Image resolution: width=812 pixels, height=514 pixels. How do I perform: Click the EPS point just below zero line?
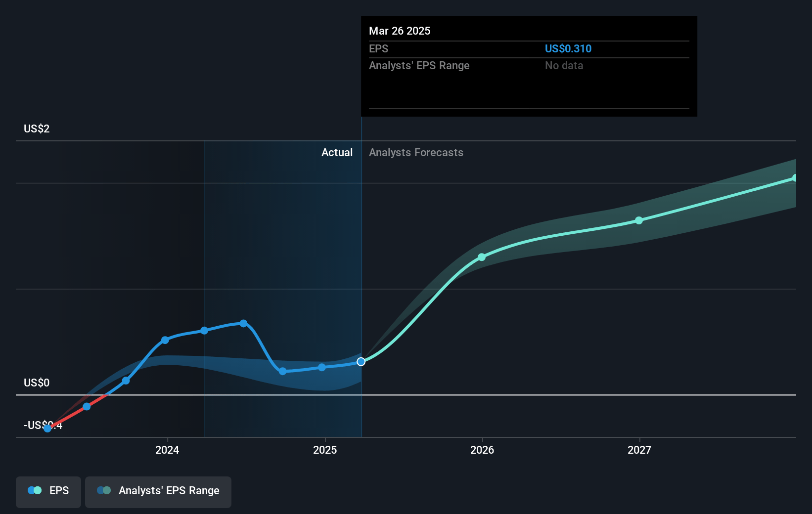coord(87,406)
